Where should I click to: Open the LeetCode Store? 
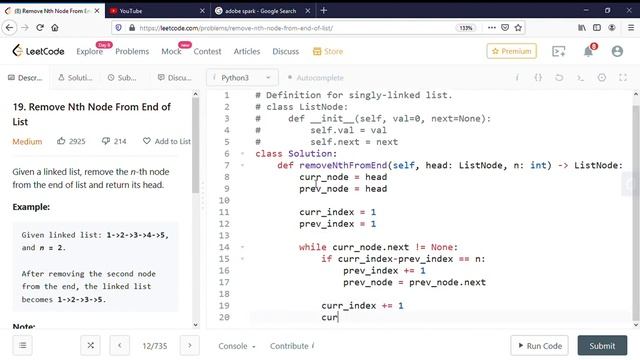click(x=328, y=51)
